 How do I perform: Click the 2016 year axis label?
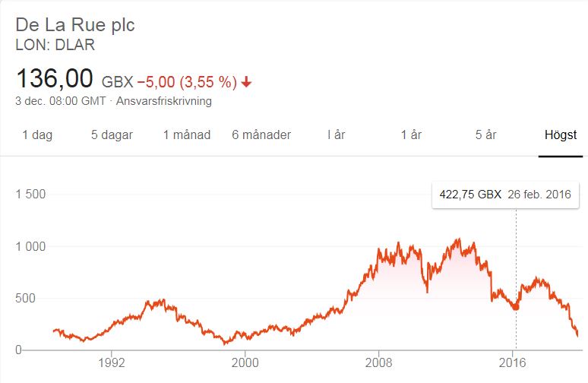(x=512, y=362)
